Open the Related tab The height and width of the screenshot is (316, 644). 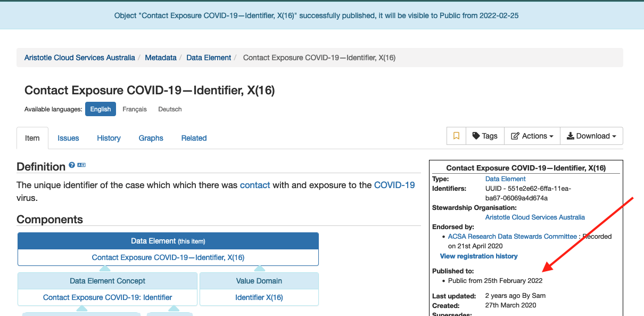tap(194, 138)
